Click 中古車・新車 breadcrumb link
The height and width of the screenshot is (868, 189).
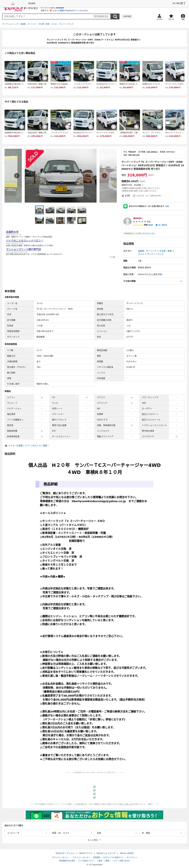44,24
